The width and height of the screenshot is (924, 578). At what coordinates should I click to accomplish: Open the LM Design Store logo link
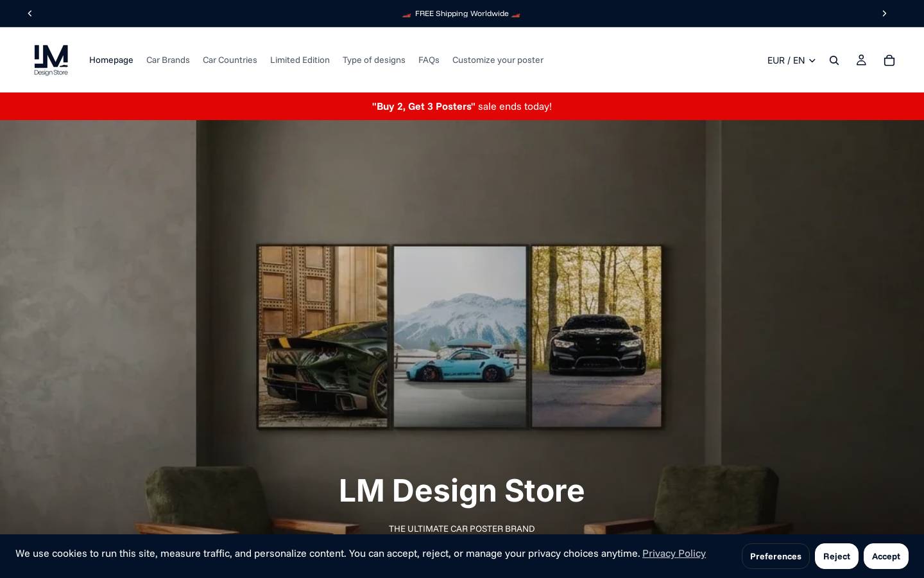pyautogui.click(x=51, y=60)
